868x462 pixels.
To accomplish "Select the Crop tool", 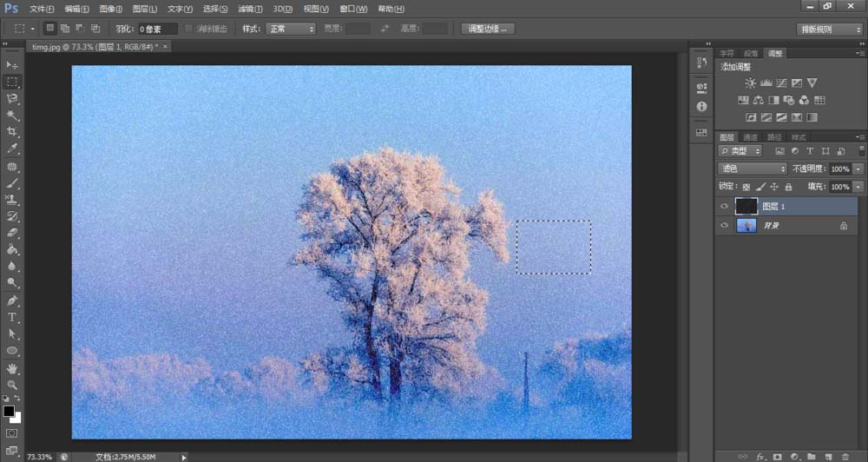I will (x=11, y=132).
